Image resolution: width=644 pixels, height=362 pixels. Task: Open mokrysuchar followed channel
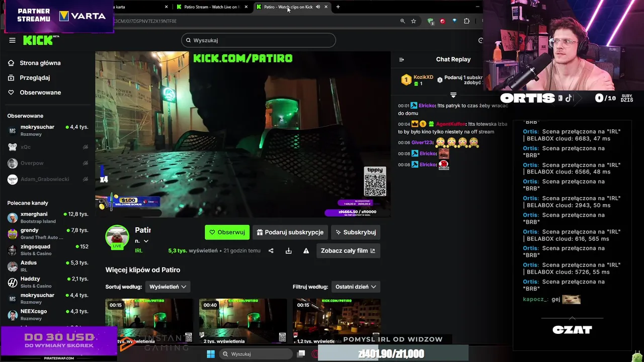[x=48, y=130]
